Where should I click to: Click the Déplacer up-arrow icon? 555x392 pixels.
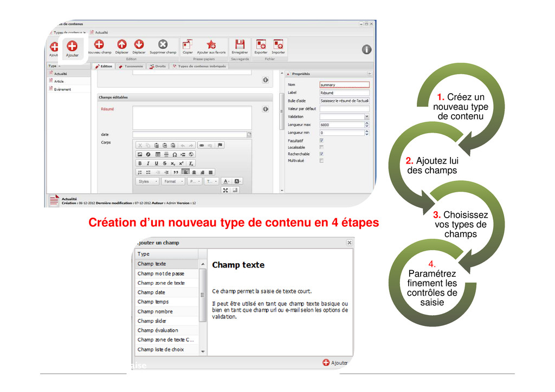[122, 44]
